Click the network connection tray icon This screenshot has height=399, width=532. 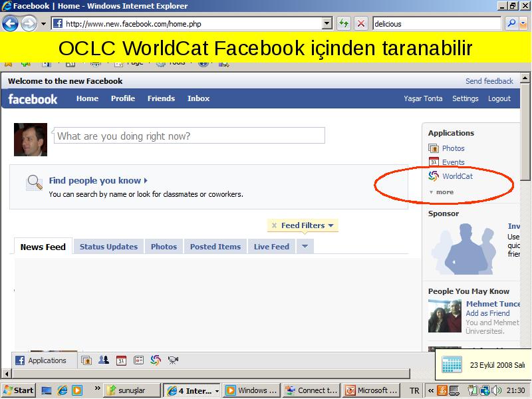pos(485,390)
